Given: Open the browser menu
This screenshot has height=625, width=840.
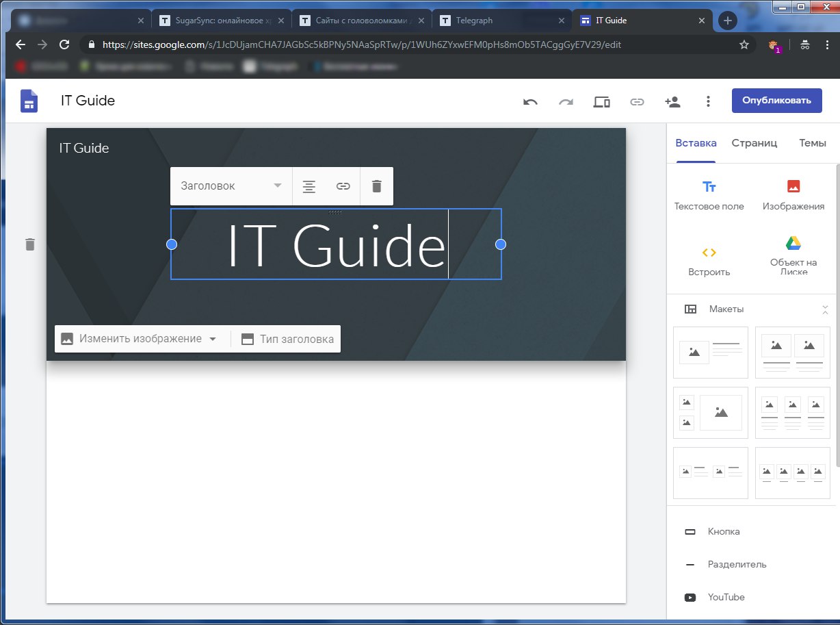Looking at the screenshot, I should point(826,45).
